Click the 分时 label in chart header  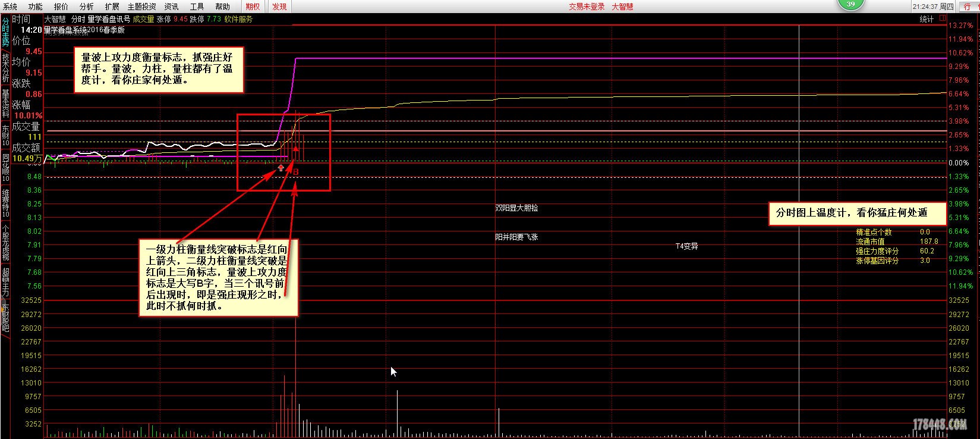coord(78,19)
